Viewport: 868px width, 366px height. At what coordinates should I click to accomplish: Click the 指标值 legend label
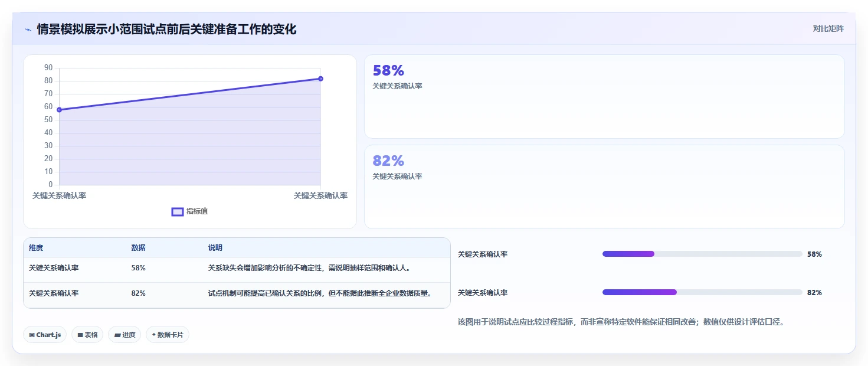[197, 211]
